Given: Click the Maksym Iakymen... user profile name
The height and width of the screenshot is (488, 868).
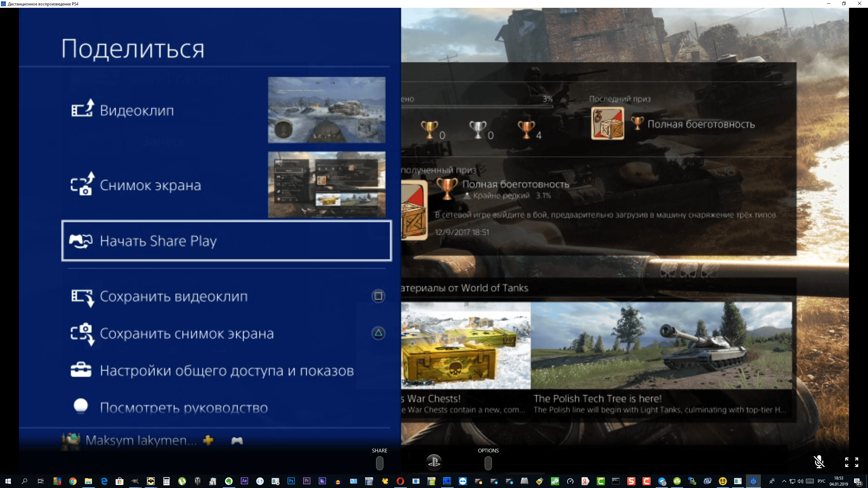Looking at the screenshot, I should 141,440.
